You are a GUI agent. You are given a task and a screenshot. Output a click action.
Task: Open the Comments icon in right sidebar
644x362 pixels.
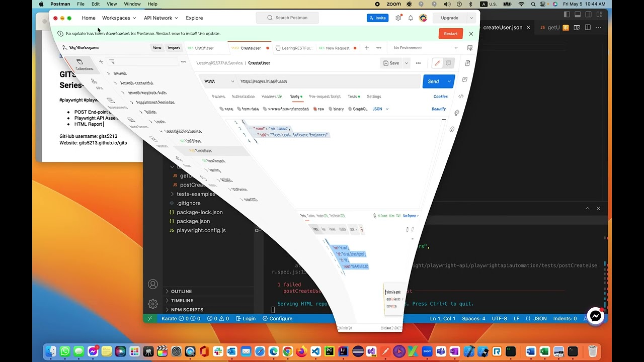pos(465,80)
